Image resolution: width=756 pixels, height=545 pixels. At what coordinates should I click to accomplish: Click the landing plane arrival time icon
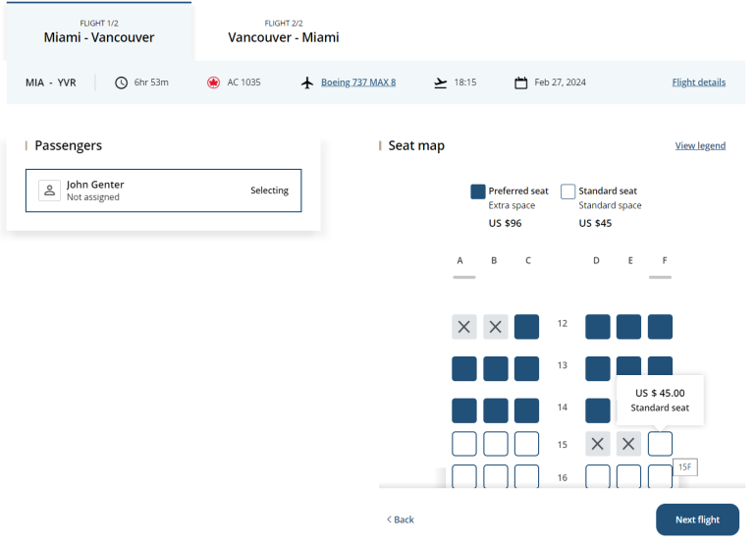(x=441, y=82)
